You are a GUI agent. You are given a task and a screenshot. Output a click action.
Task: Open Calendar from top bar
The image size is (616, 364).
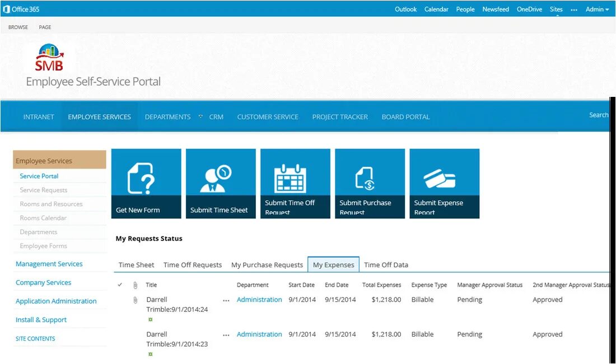point(436,9)
